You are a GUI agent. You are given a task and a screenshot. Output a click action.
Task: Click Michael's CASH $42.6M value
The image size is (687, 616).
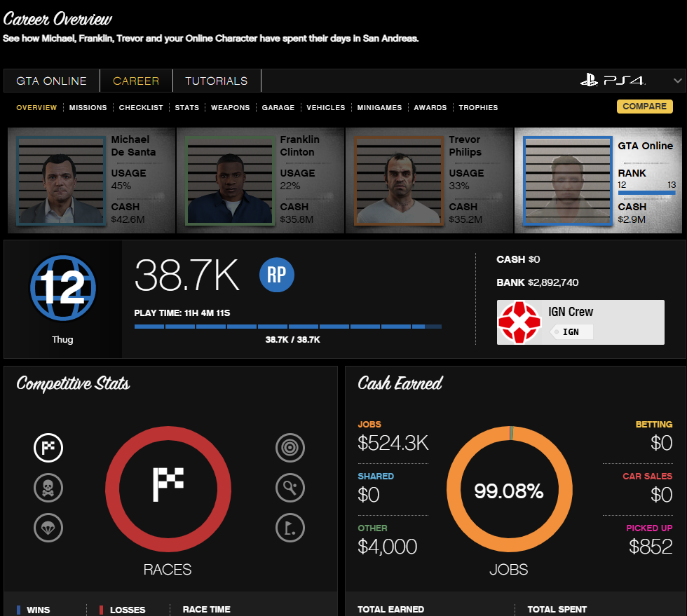tap(128, 219)
